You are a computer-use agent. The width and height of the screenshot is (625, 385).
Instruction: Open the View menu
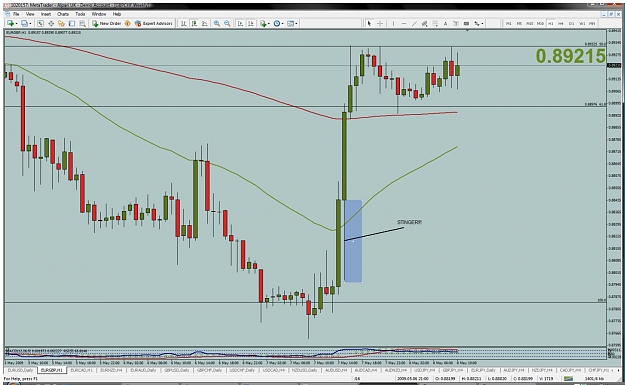[x=30, y=14]
